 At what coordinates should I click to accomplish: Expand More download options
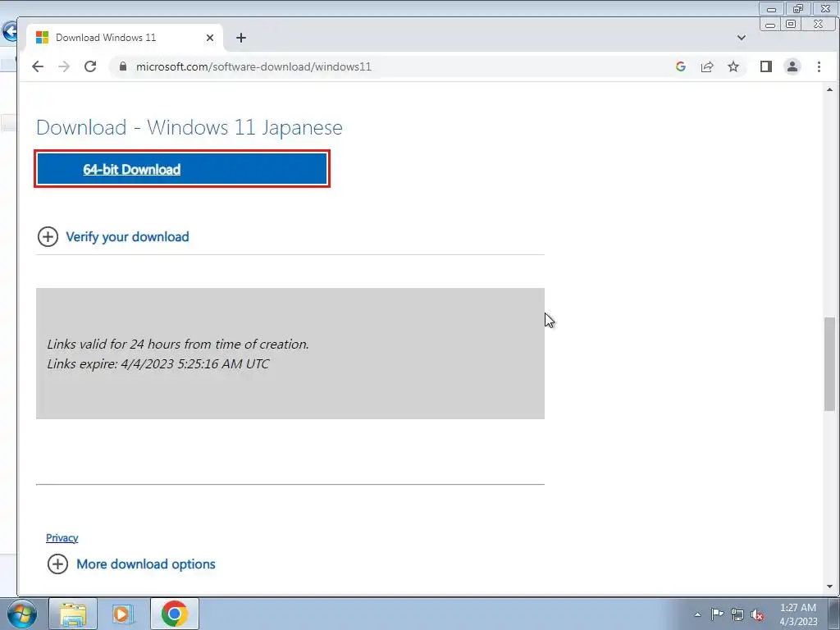tap(146, 564)
